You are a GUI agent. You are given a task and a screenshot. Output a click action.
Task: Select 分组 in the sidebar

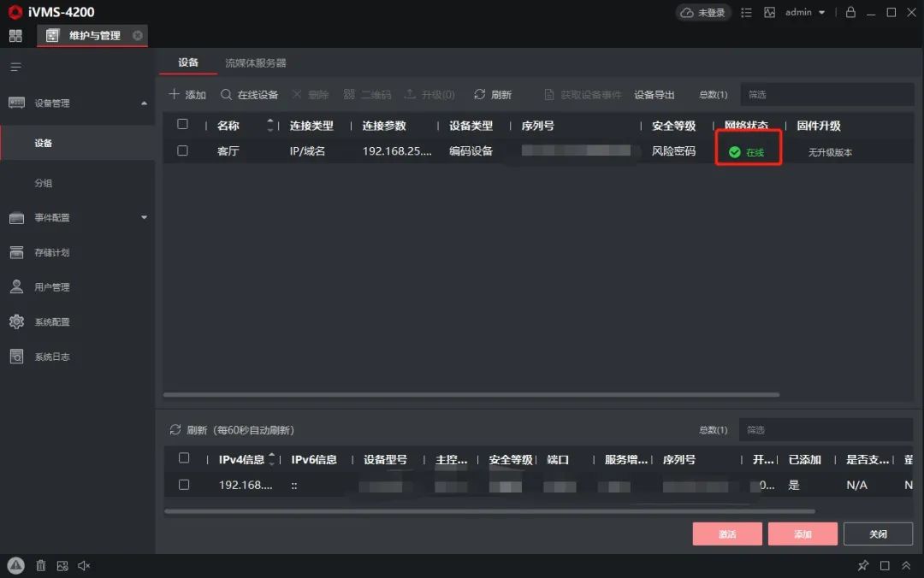[44, 183]
